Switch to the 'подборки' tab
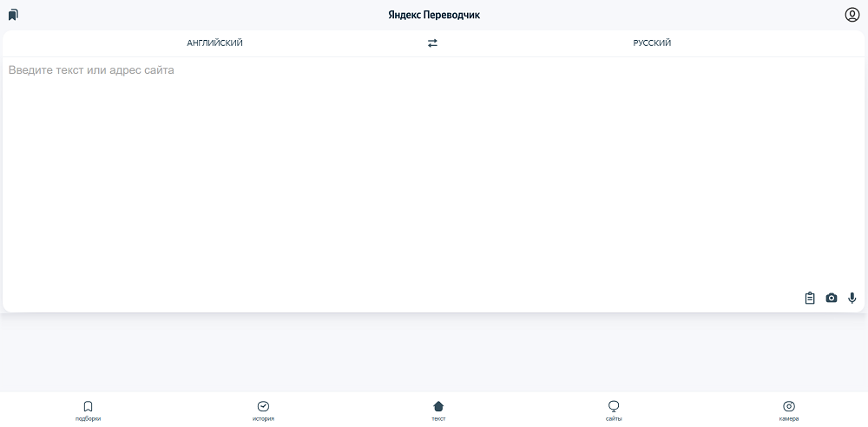The height and width of the screenshot is (427, 868). [x=88, y=418]
